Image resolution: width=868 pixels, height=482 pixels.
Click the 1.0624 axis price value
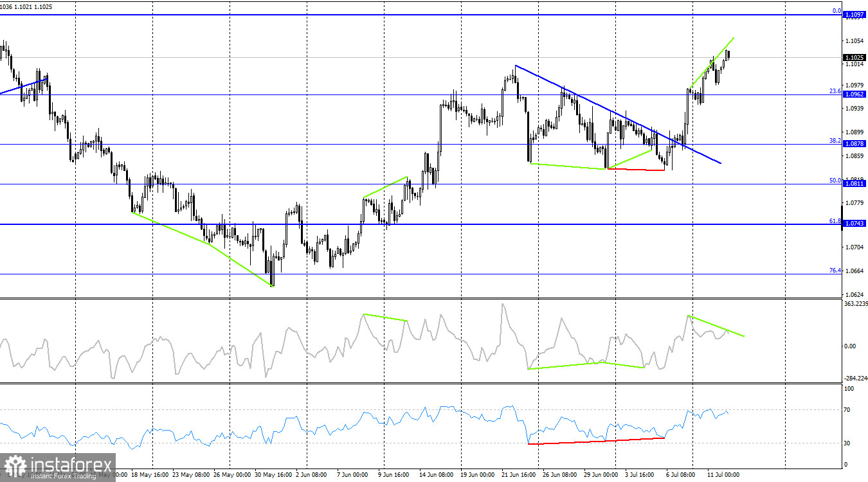854,294
